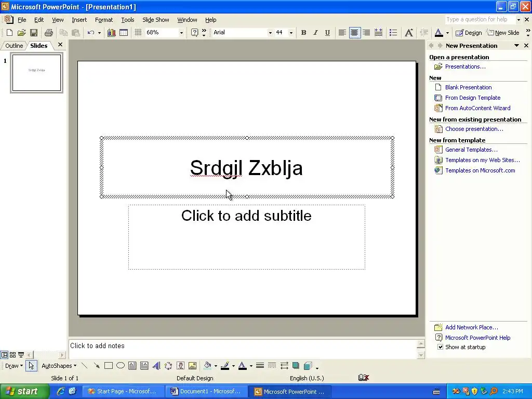
Task: Open Microsoft PowerPoint Help link
Action: 477,338
